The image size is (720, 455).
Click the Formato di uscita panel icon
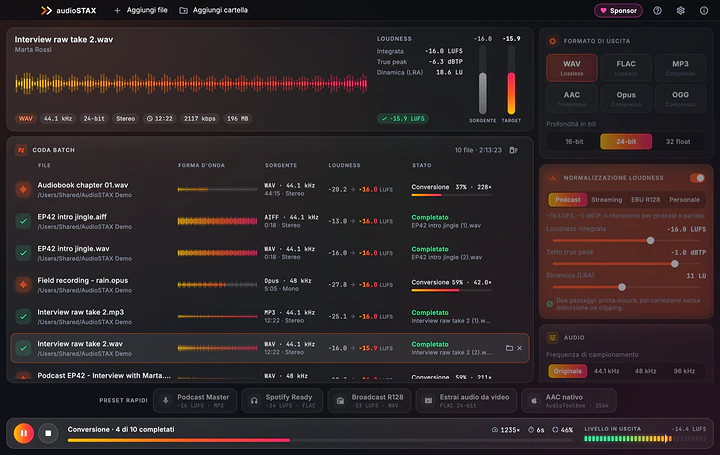(x=552, y=41)
